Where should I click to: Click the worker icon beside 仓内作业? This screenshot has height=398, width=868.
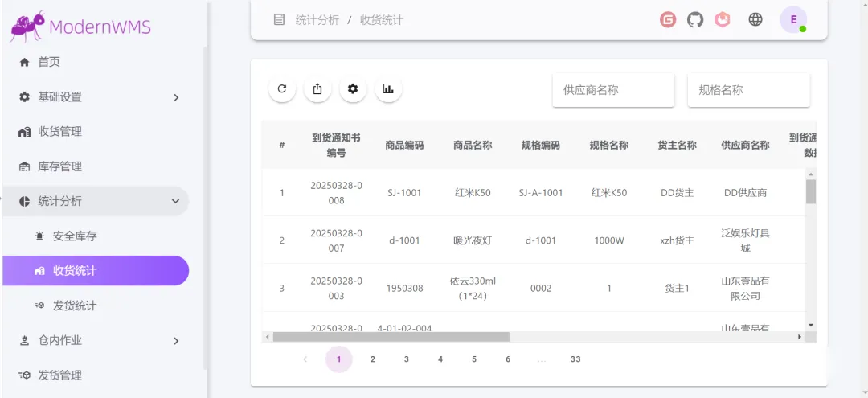point(24,340)
